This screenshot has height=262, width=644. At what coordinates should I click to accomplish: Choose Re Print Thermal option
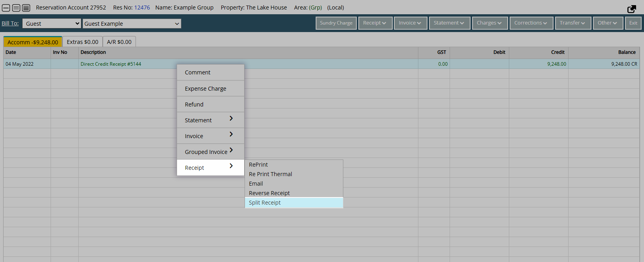[x=294, y=174]
